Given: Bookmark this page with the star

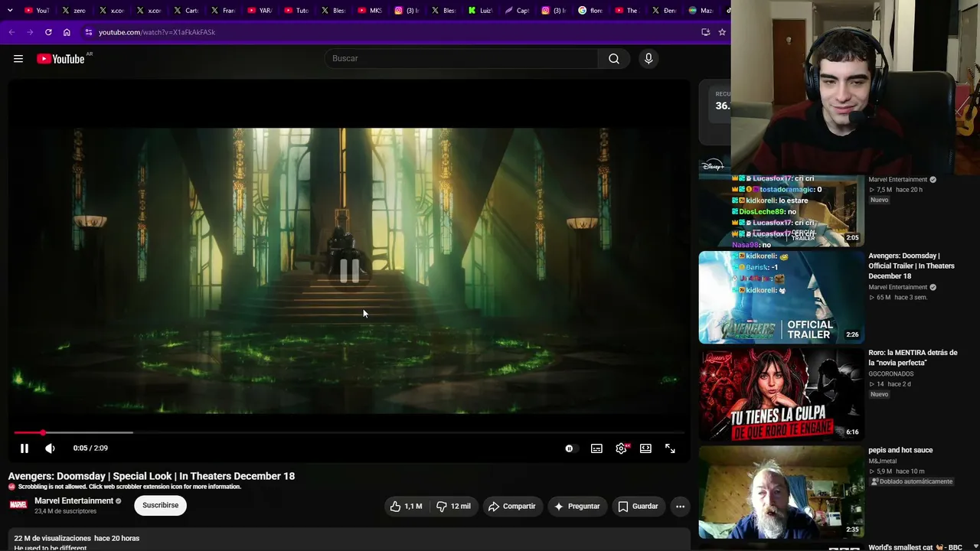Looking at the screenshot, I should pyautogui.click(x=722, y=32).
